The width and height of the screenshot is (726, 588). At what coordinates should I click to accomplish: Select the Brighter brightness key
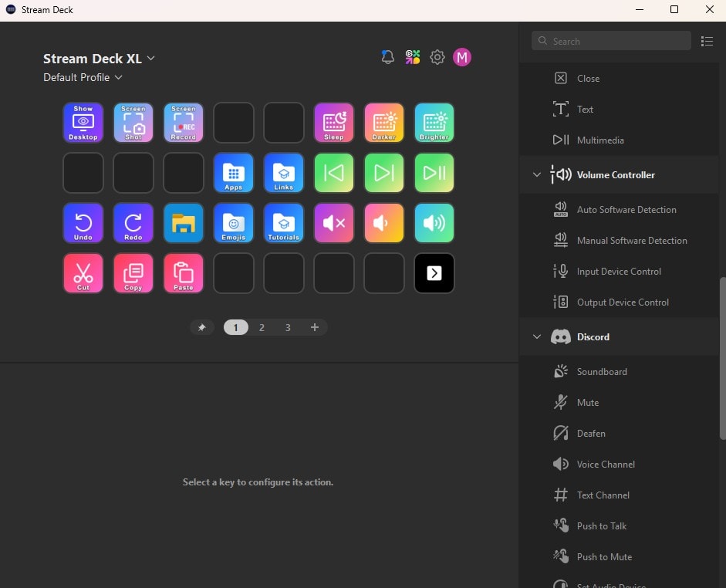(x=434, y=123)
